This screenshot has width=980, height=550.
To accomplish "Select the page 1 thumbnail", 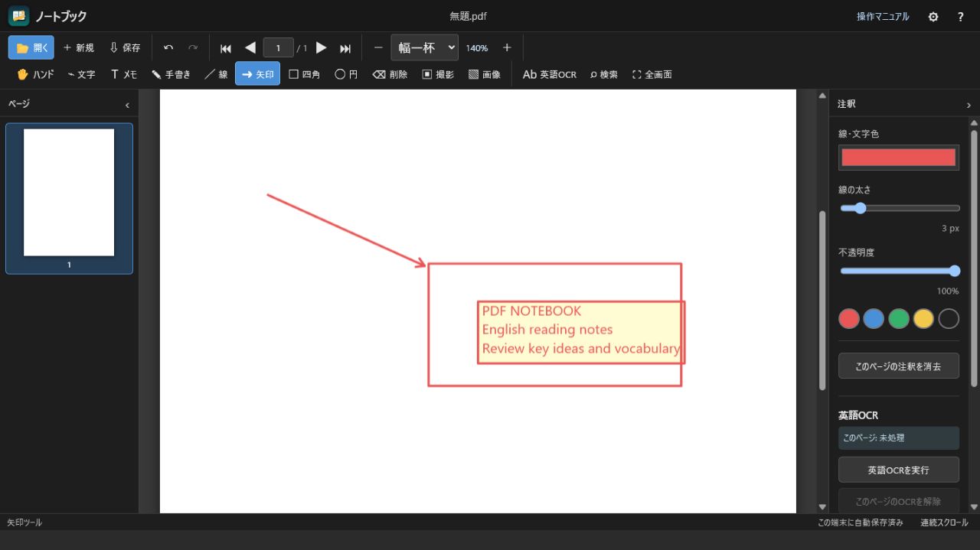I will pos(69,198).
